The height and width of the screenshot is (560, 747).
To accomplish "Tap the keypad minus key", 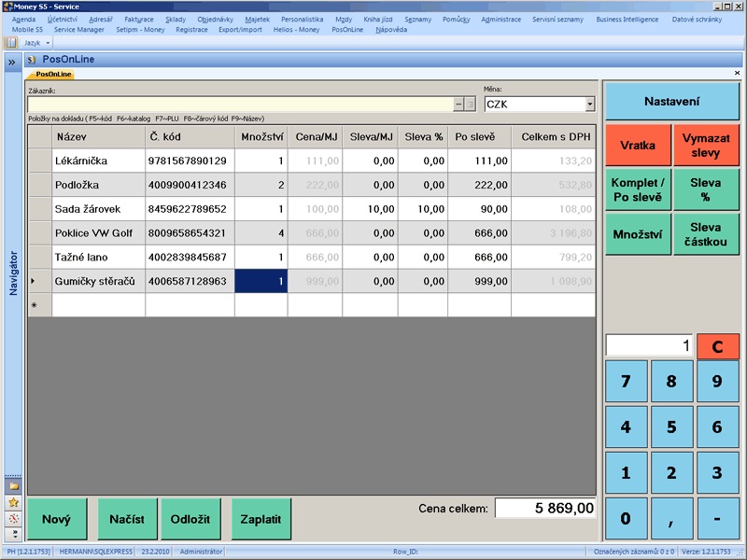I will 717,518.
